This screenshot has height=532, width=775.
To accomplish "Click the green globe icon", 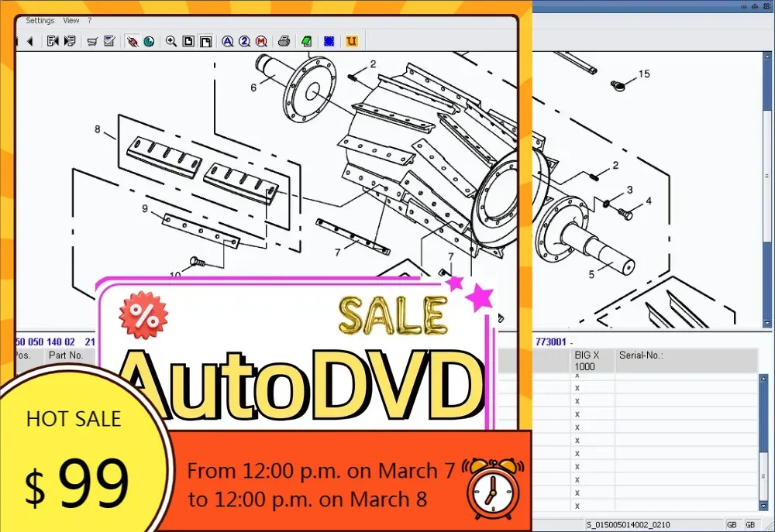I will (149, 42).
